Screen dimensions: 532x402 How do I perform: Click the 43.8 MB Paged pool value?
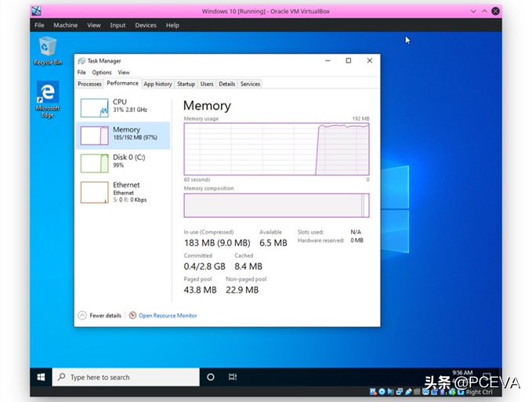click(200, 290)
